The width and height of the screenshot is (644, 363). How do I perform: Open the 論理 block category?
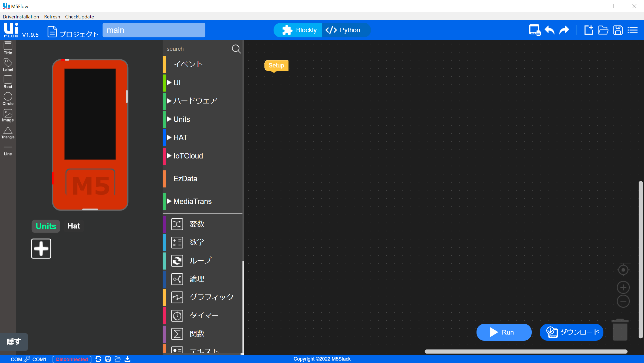(202, 279)
